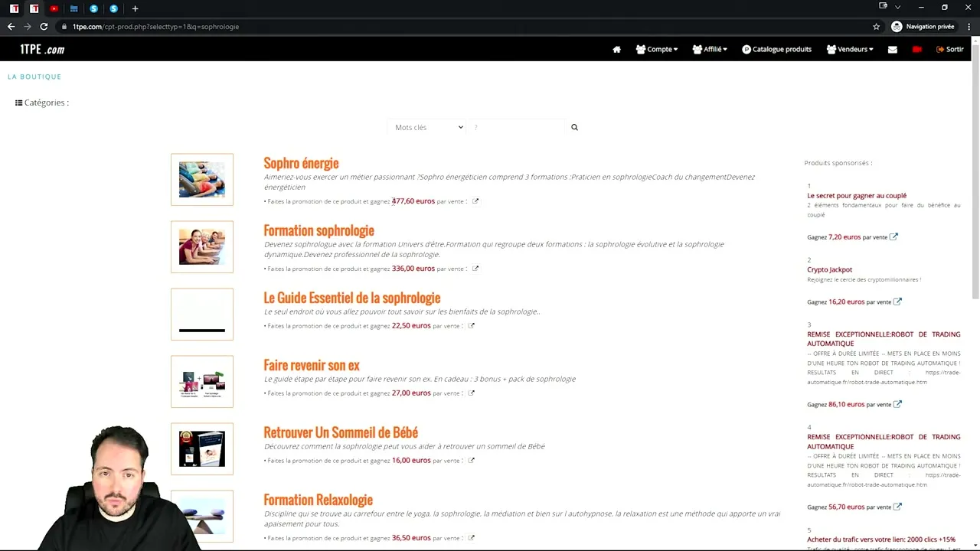Open the promotion link icon for Sophro énergie
The image size is (980, 551).
[475, 201]
